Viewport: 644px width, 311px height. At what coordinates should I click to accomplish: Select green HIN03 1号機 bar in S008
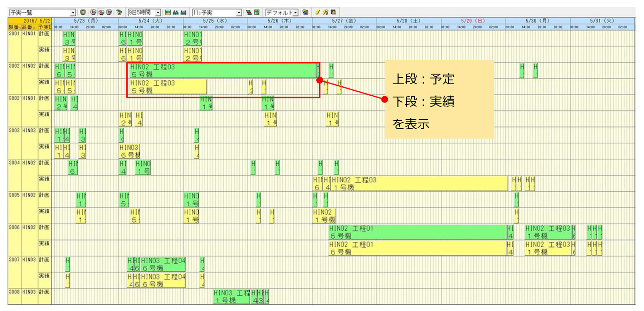click(232, 296)
